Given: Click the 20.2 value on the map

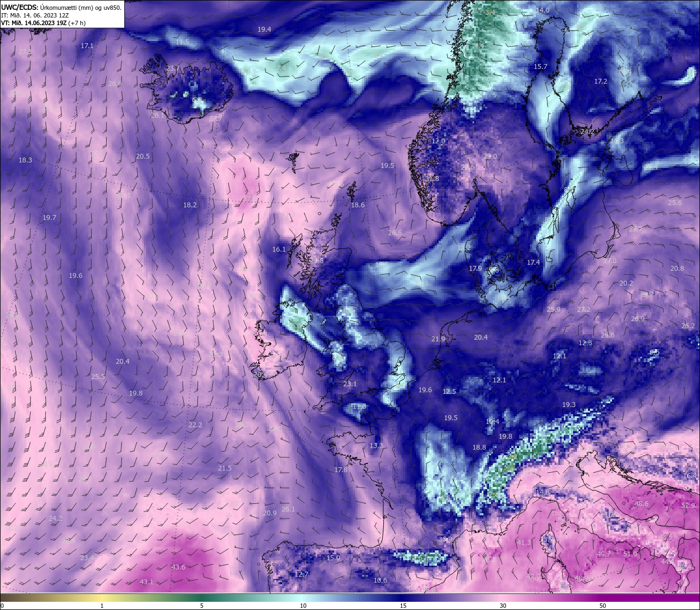Looking at the screenshot, I should [x=626, y=283].
